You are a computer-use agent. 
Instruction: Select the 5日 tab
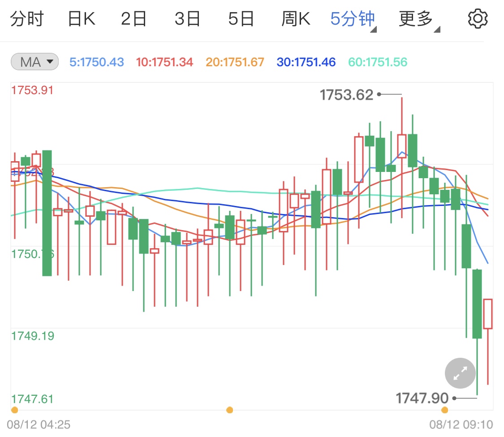tap(241, 19)
